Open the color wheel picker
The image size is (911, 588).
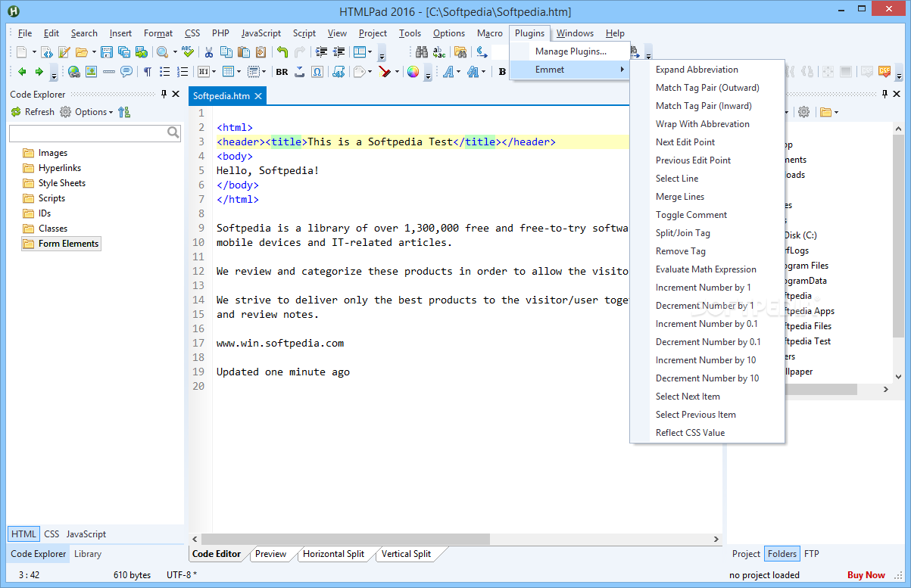coord(413,72)
